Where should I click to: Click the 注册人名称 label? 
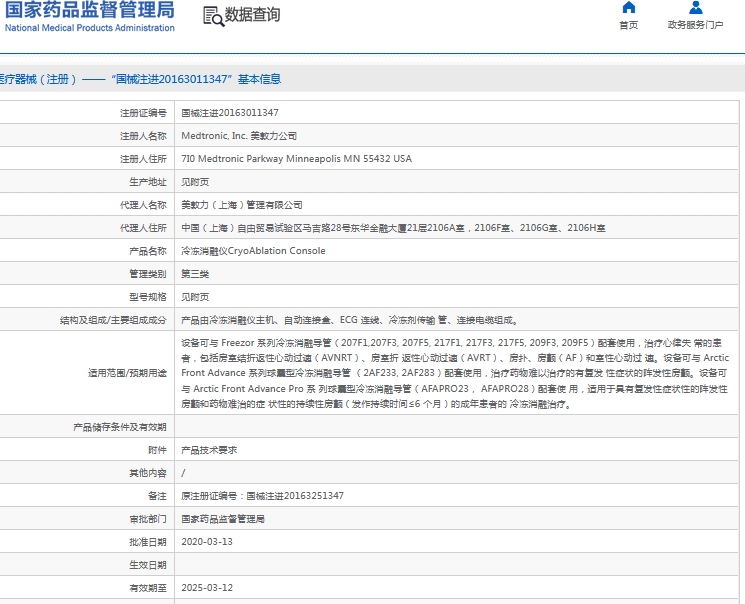tap(143, 136)
